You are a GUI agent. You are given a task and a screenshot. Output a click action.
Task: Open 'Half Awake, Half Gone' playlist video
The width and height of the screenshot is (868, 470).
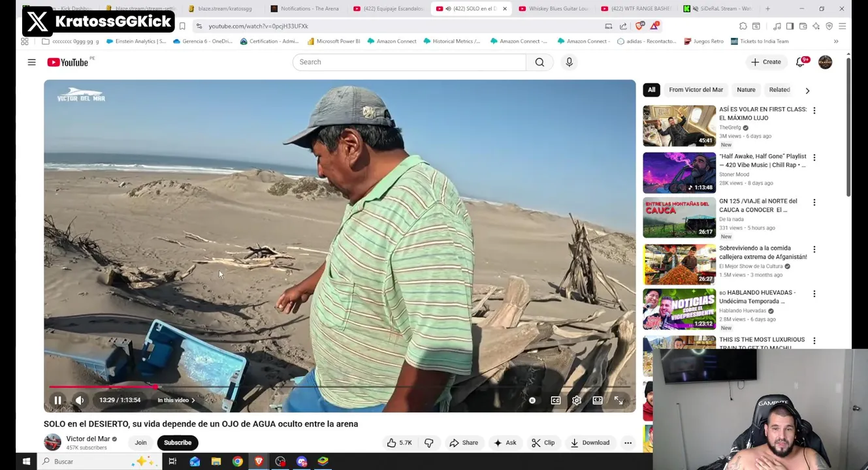(x=679, y=172)
